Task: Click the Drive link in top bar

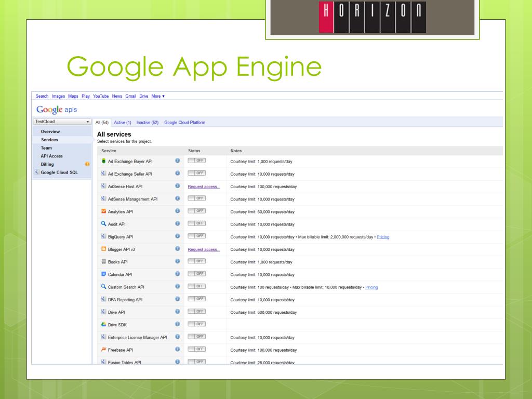Action: tap(144, 96)
